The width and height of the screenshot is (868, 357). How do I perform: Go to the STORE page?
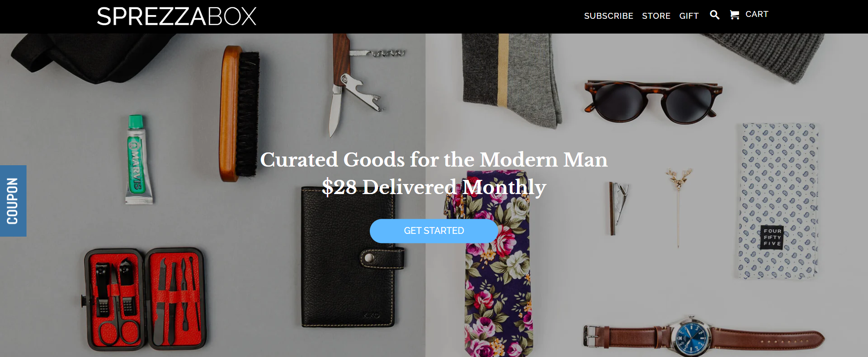[656, 16]
